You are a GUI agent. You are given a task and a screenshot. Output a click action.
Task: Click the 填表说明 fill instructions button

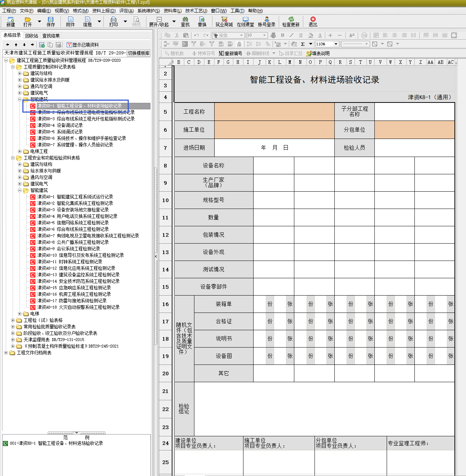click(x=318, y=53)
